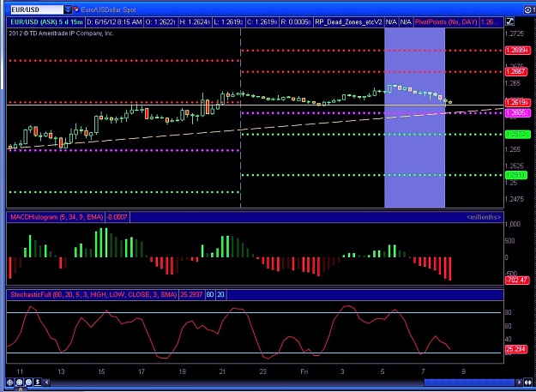Image resolution: width=536 pixels, height=392 pixels.
Task: Click the L: 1.2619 low value
Action: click(x=228, y=22)
